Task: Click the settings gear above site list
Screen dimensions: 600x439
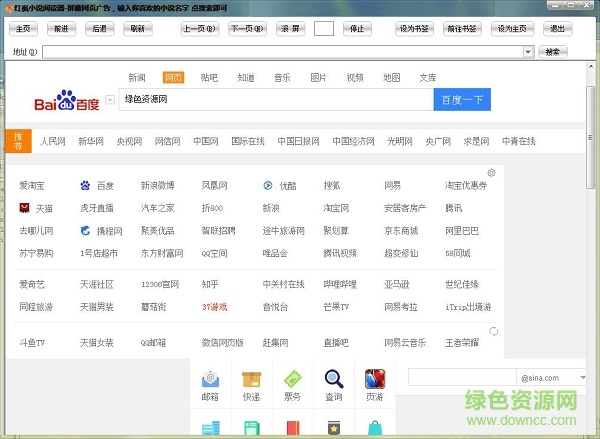Action: [491, 173]
